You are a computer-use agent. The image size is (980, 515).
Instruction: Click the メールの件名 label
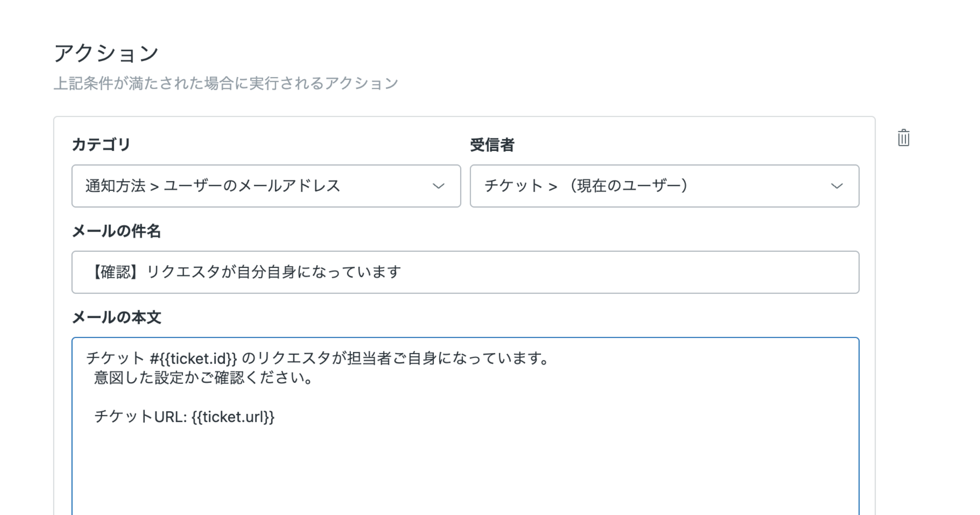pos(116,231)
